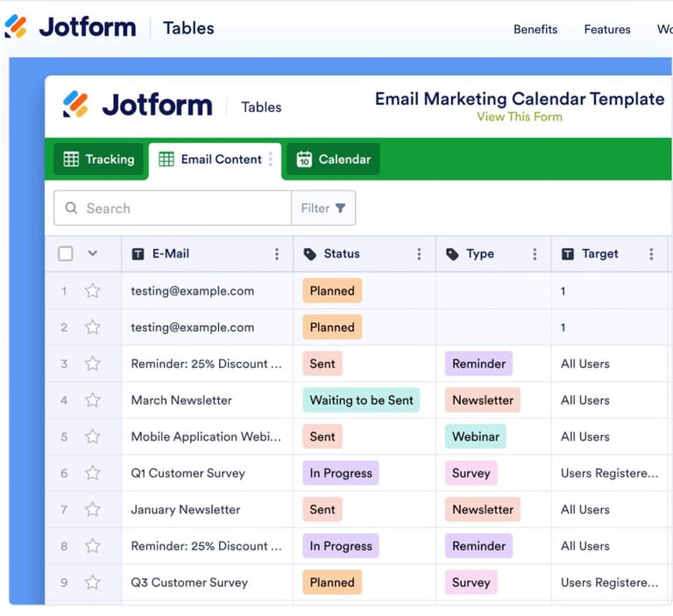Click the Jotform logo in top header
The image size is (673, 616).
tap(70, 27)
